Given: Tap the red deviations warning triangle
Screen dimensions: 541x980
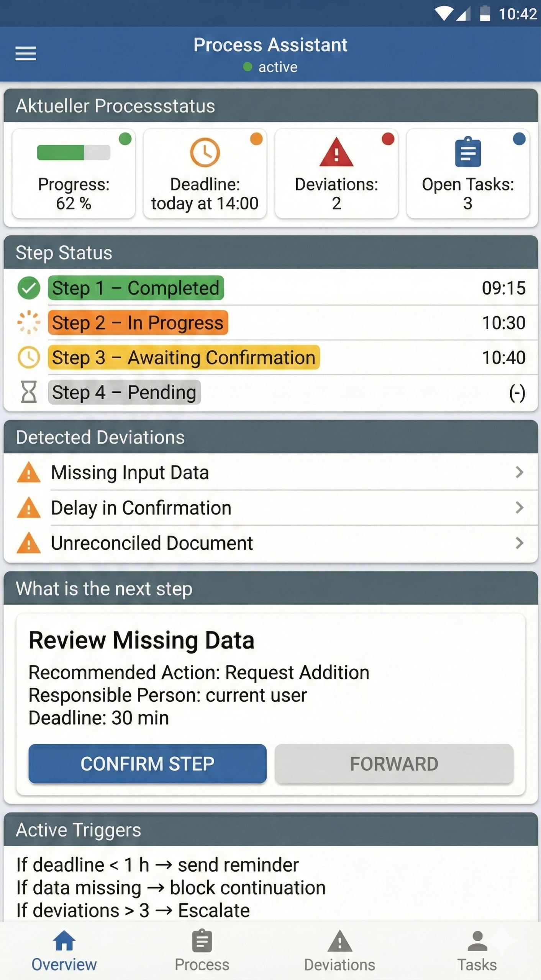Looking at the screenshot, I should click(336, 152).
